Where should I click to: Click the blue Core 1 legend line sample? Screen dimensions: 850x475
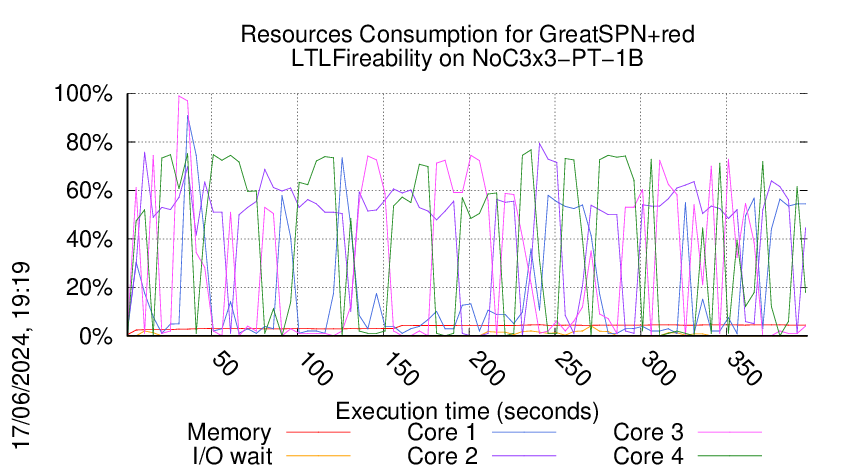click(x=524, y=433)
